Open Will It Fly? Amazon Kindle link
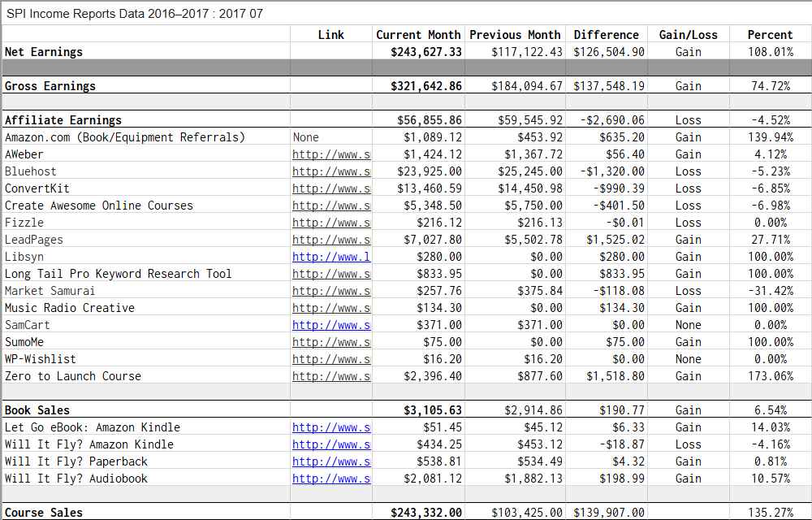This screenshot has height=520, width=812. 331,445
